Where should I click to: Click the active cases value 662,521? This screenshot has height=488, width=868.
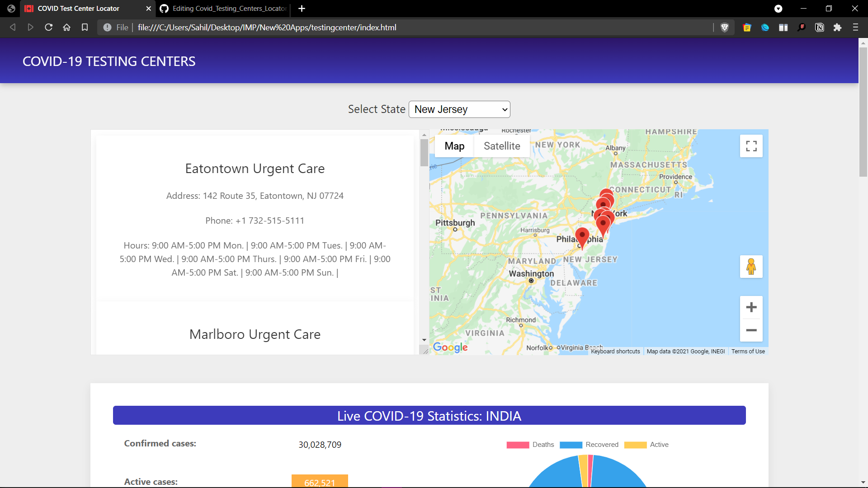[320, 481]
